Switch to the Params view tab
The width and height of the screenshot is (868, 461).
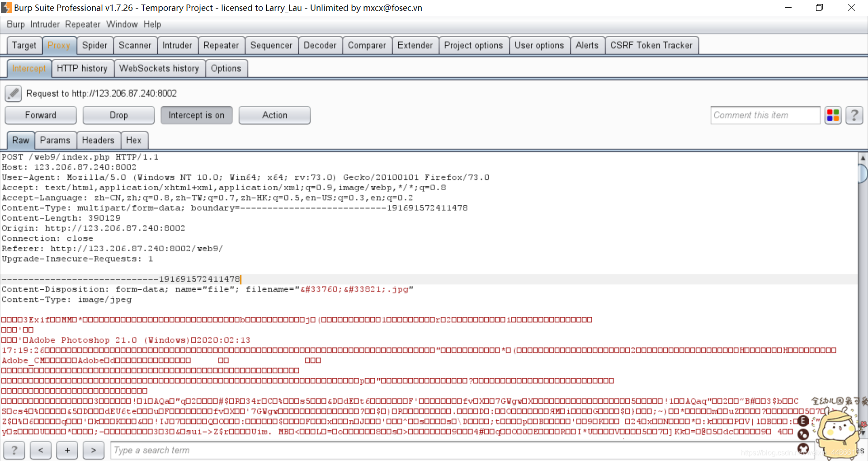click(x=55, y=140)
